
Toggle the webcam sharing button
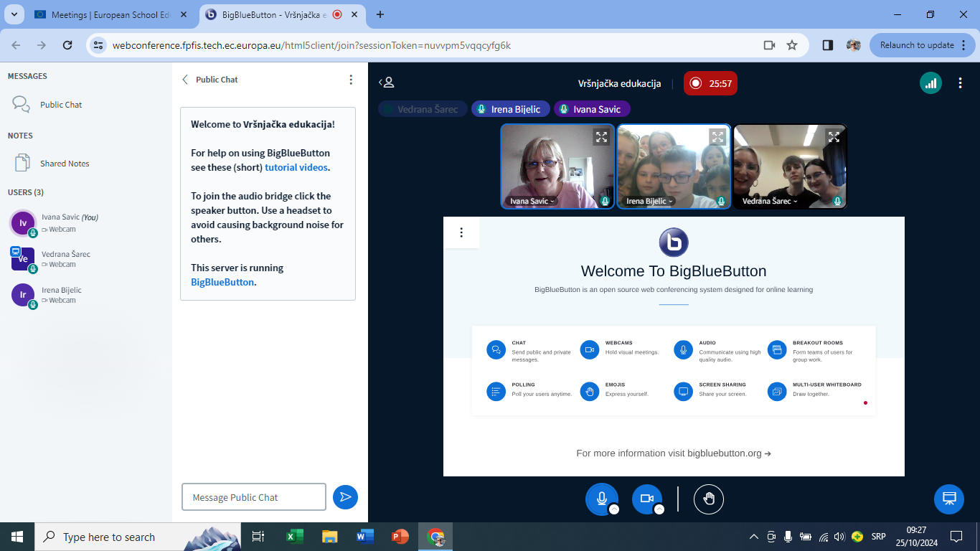(x=646, y=499)
